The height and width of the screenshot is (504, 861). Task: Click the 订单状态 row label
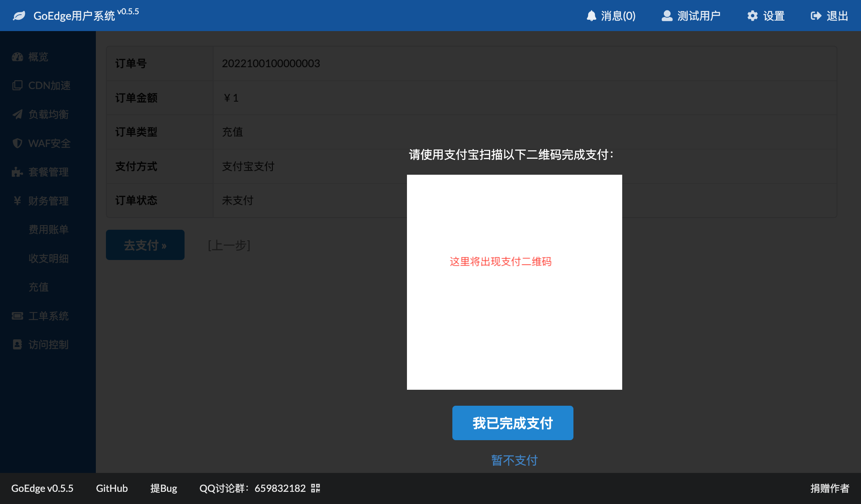(x=136, y=200)
